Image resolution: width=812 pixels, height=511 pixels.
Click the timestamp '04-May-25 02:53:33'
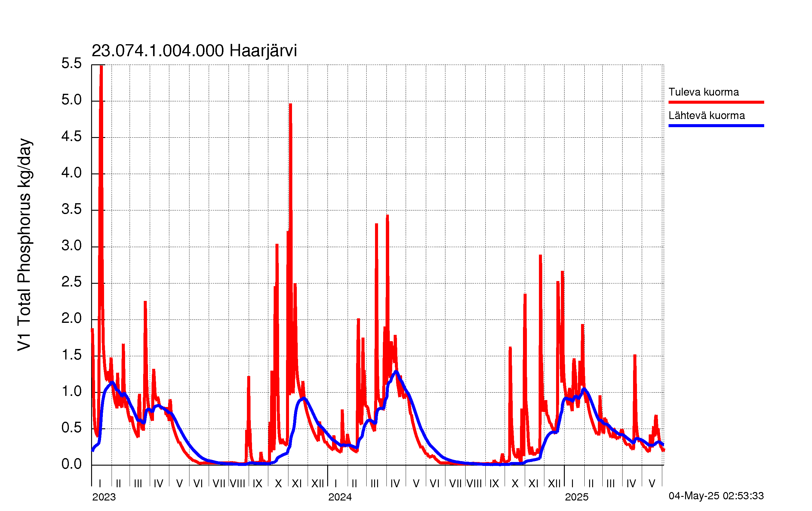716,496
